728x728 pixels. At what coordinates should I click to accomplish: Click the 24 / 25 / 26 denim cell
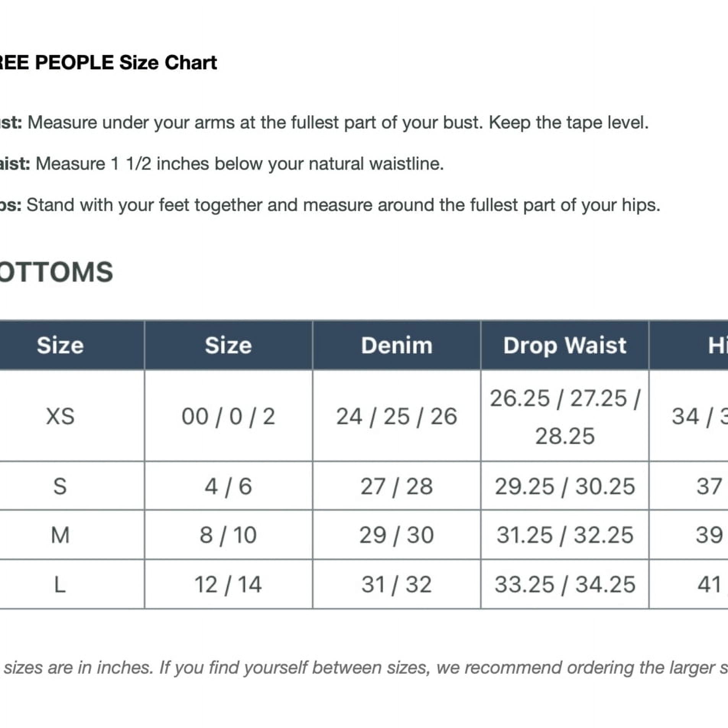[x=396, y=416]
